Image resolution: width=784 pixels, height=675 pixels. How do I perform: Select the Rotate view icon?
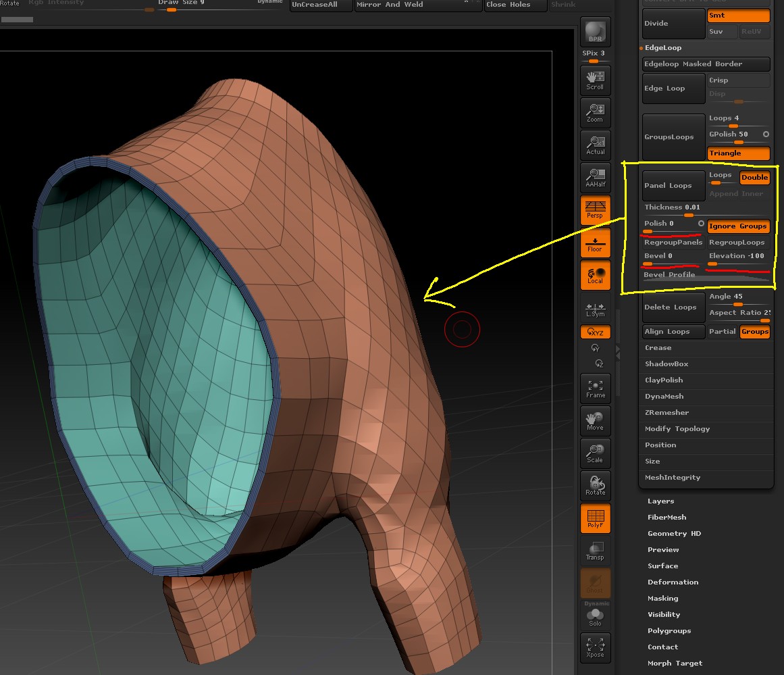pos(595,486)
